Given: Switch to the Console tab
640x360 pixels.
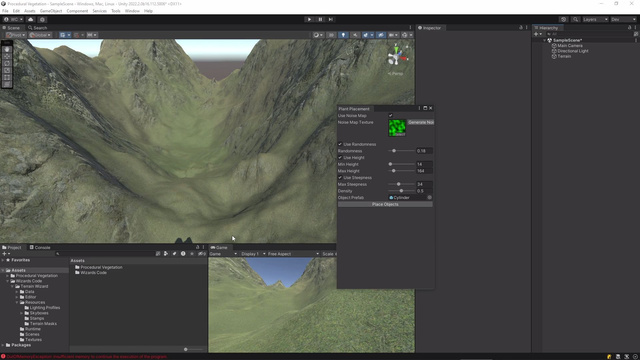Looking at the screenshot, I should [x=40, y=247].
